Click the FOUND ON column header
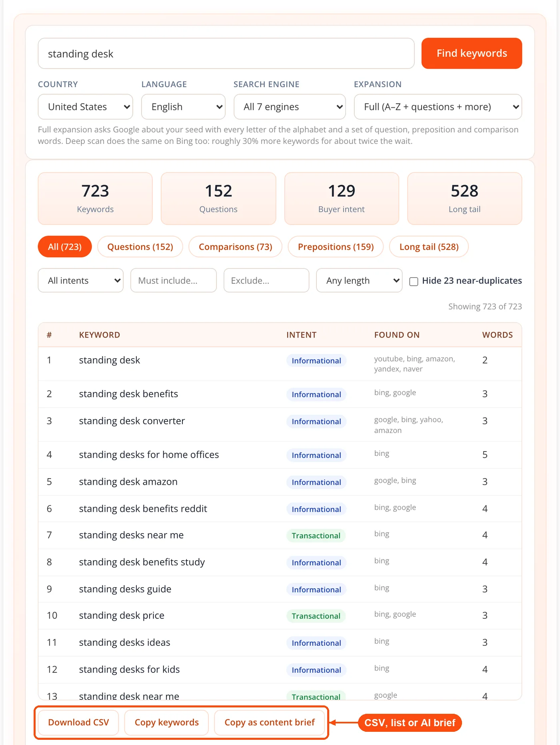 point(397,335)
